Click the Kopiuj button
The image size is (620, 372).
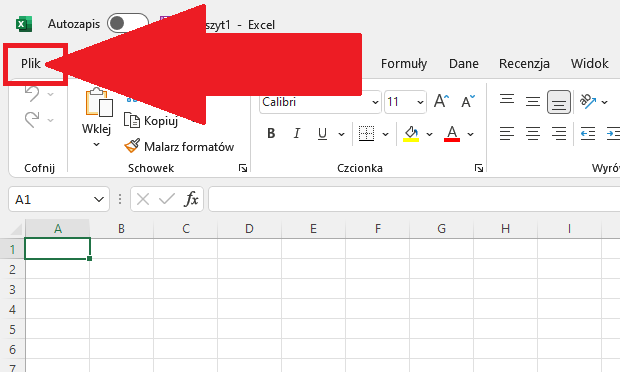click(x=151, y=120)
